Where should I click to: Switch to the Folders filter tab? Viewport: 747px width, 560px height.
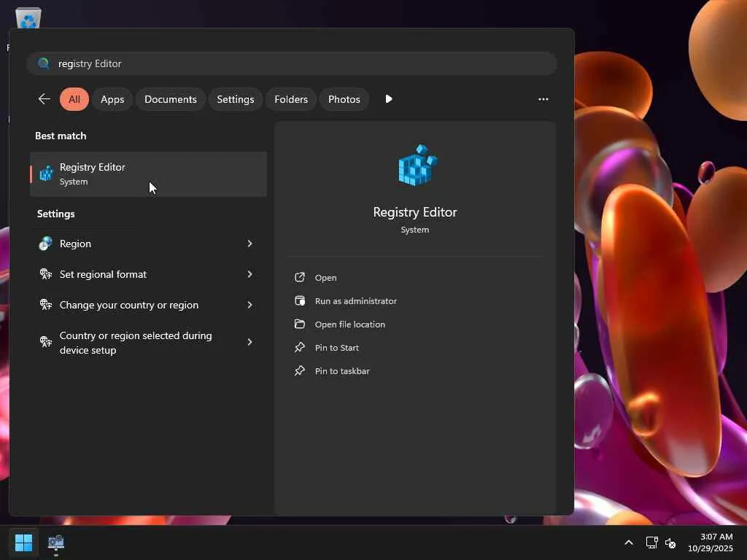[291, 99]
